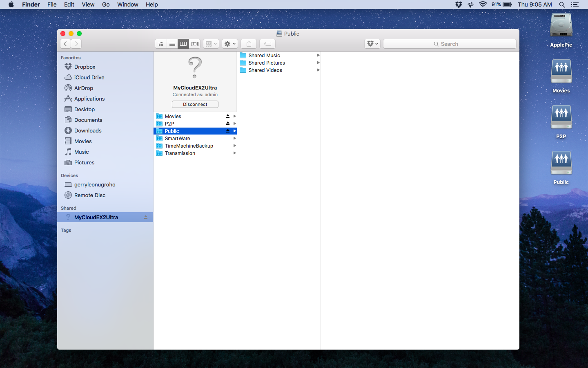The width and height of the screenshot is (588, 368).
Task: Click the Edit Tags toolbar button
Action: point(267,44)
